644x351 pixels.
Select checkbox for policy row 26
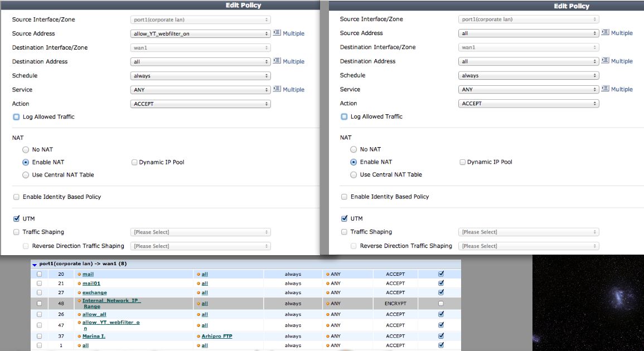coord(40,314)
